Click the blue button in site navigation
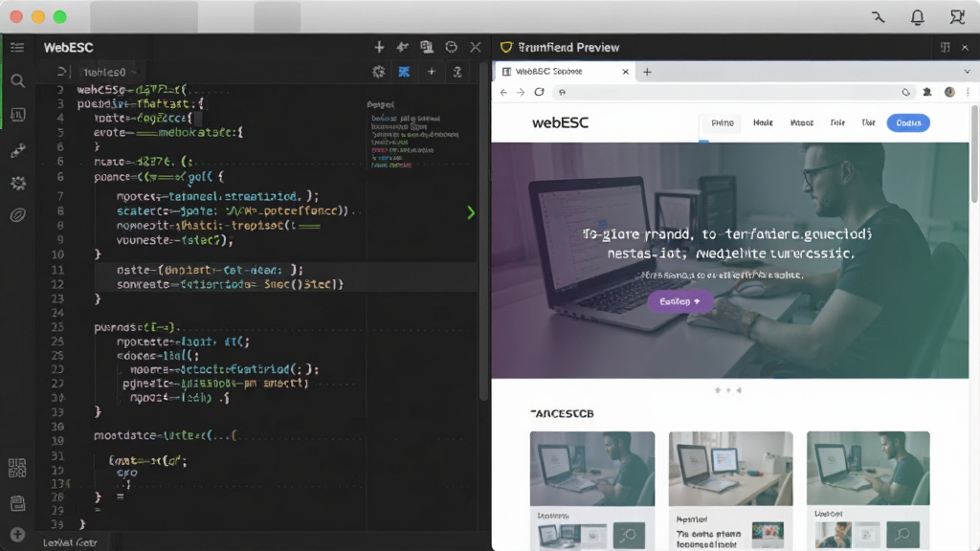The image size is (980, 551). [908, 123]
